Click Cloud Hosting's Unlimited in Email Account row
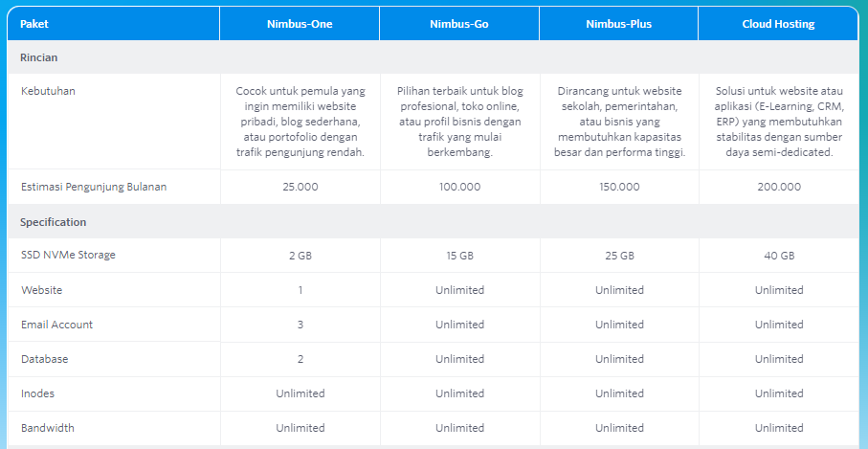 click(779, 325)
